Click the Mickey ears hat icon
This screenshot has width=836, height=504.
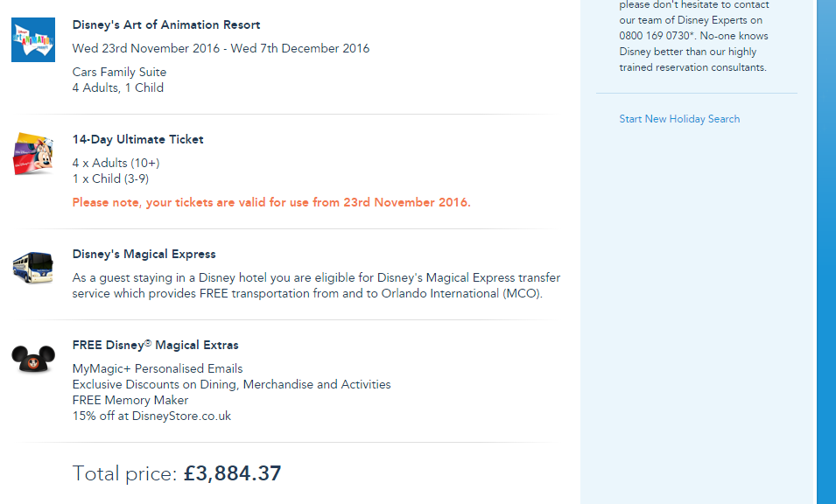click(33, 358)
